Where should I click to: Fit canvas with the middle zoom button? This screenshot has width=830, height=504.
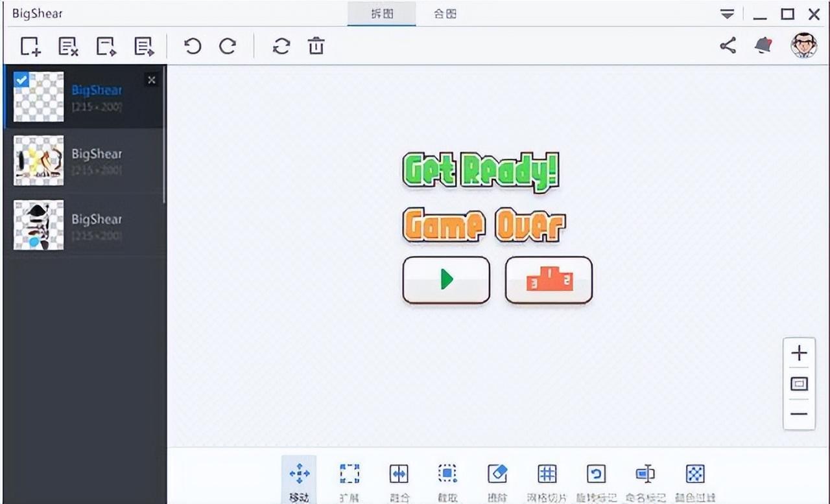[800, 384]
